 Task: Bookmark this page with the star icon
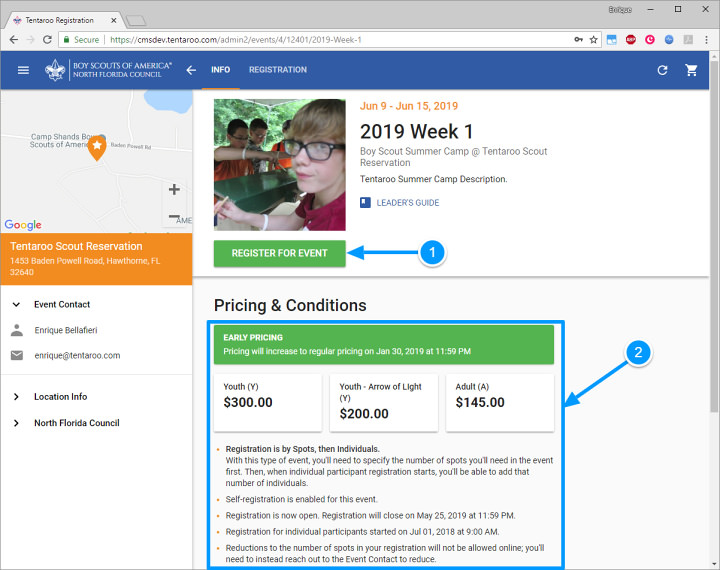coord(593,40)
